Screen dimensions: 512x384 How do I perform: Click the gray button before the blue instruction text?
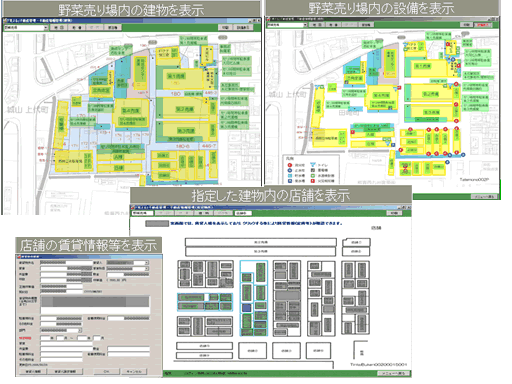(157, 223)
